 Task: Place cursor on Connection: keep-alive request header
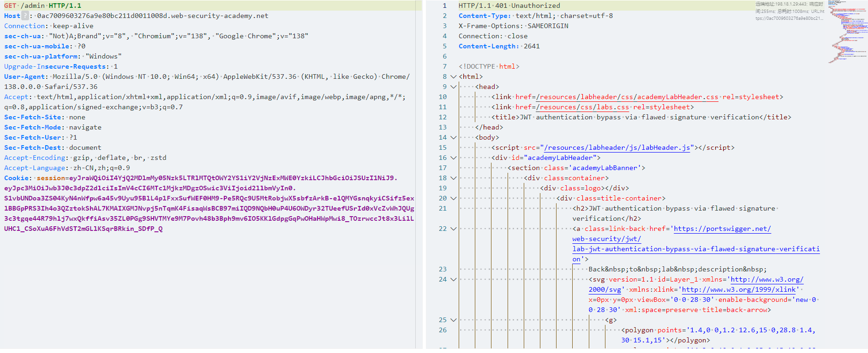coord(49,26)
